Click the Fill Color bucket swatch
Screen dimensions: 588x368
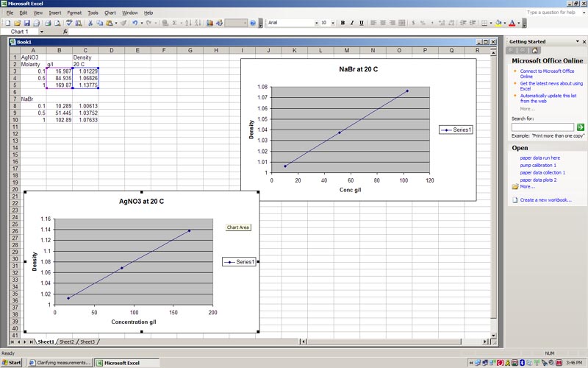pyautogui.click(x=498, y=23)
